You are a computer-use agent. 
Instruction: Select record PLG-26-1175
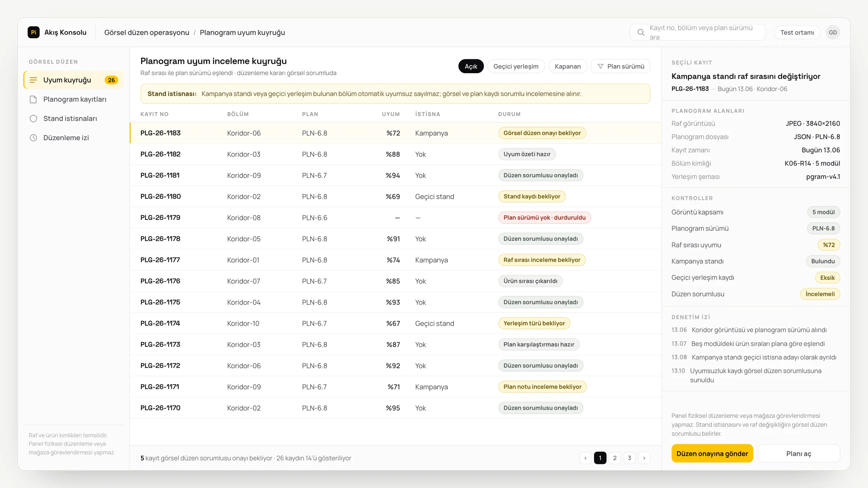tap(395, 302)
